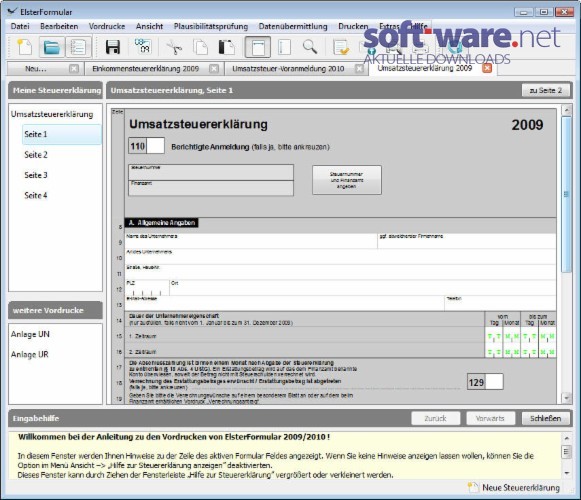Click the PLZ input field
Viewport: 581px width, 500px height.
click(147, 288)
